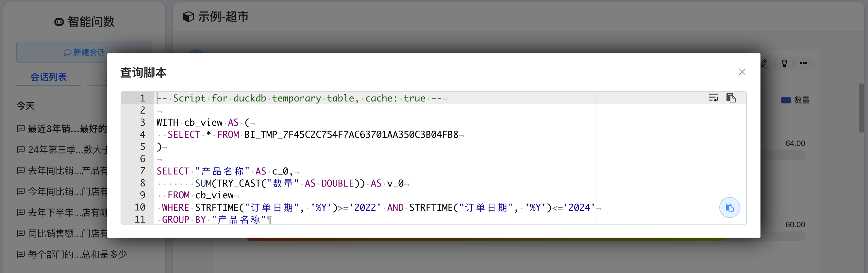The width and height of the screenshot is (868, 273).
Task: Click the 64.00 value label
Action: [x=795, y=143]
